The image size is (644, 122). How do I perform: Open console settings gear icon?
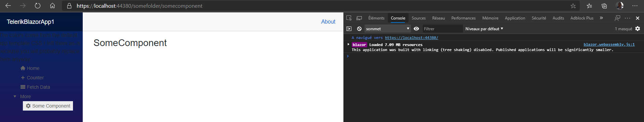coord(638,29)
